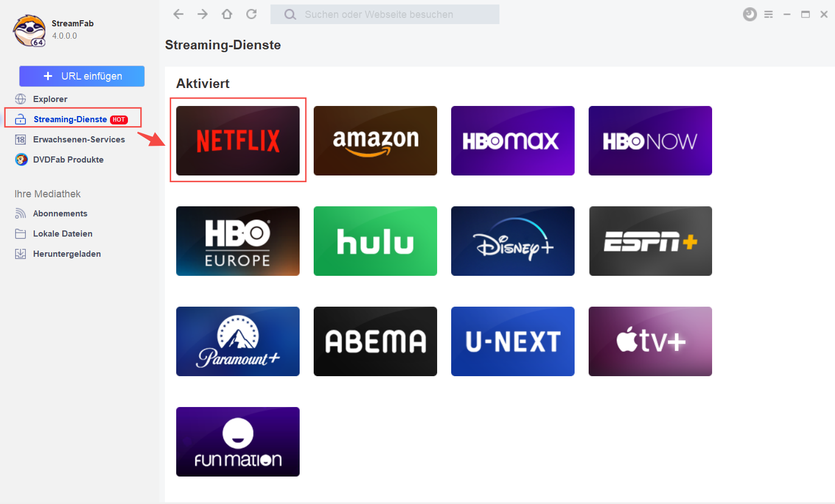The width and height of the screenshot is (835, 504).
Task: Open the Apple TV+ tile
Action: (650, 341)
